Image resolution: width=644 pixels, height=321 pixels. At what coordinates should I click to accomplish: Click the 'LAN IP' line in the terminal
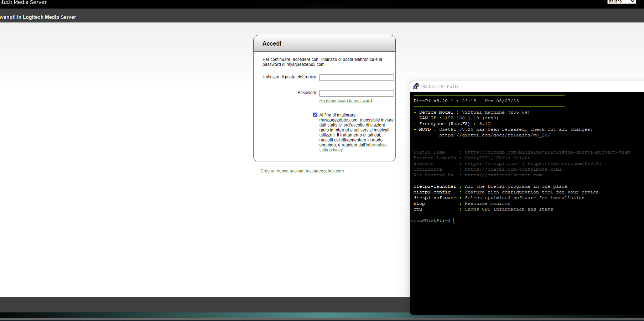click(x=456, y=118)
